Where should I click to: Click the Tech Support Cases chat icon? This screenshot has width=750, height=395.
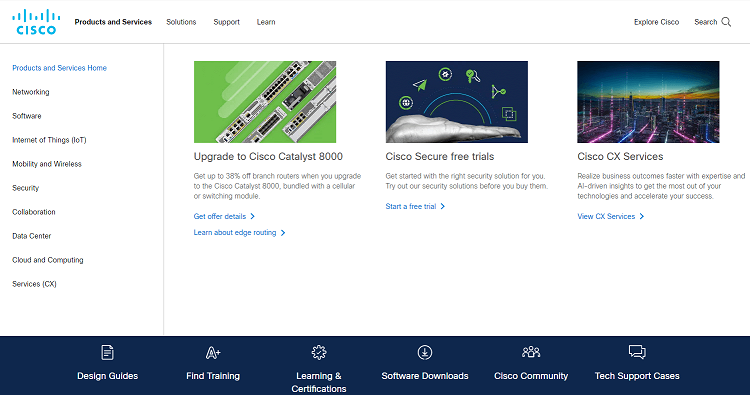tap(637, 352)
